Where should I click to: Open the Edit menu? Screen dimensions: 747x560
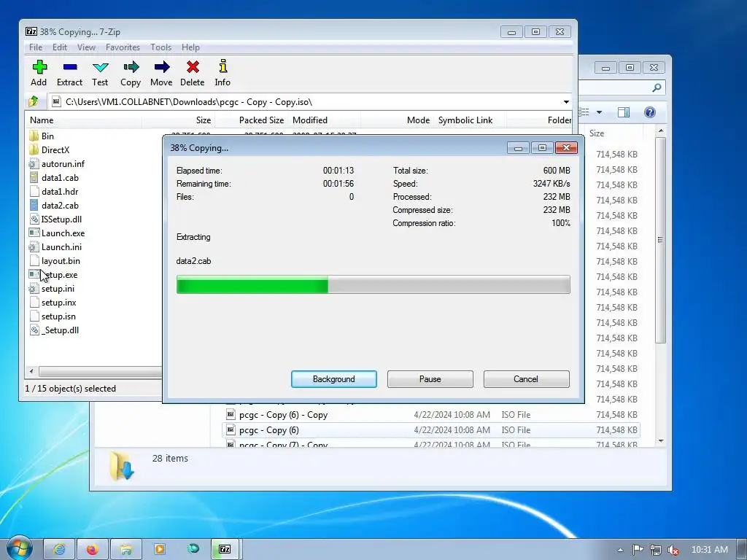60,47
